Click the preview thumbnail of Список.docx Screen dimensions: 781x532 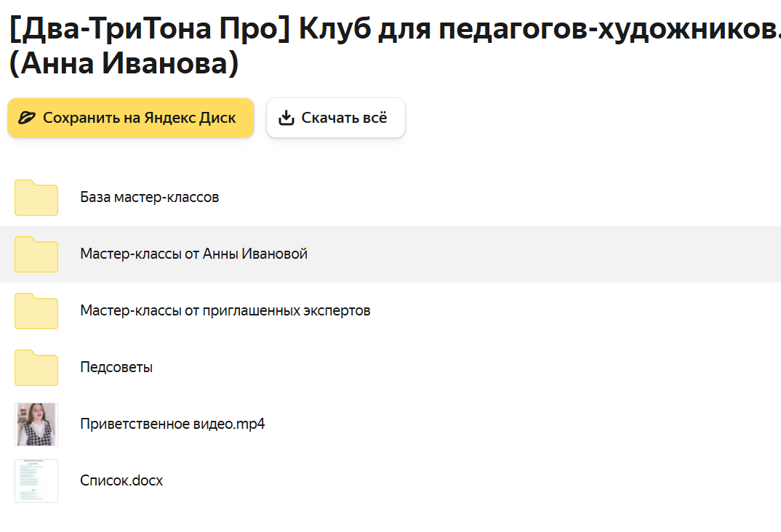tap(36, 480)
